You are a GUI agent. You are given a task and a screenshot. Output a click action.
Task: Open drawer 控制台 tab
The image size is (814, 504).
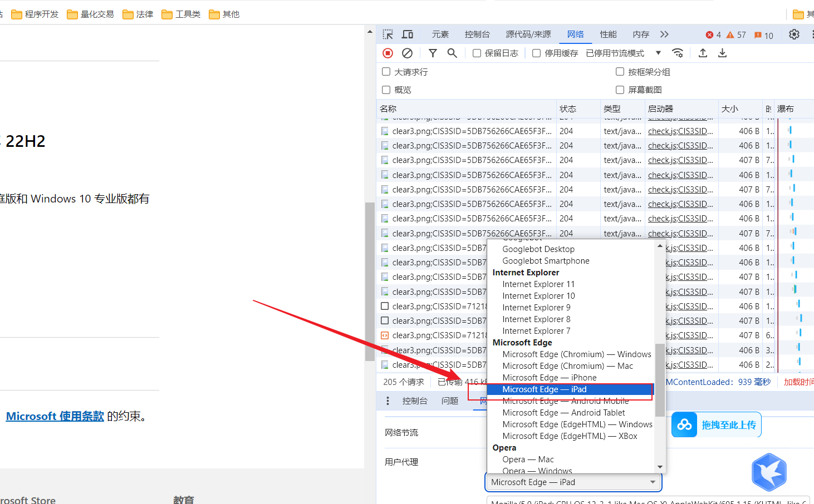point(415,401)
